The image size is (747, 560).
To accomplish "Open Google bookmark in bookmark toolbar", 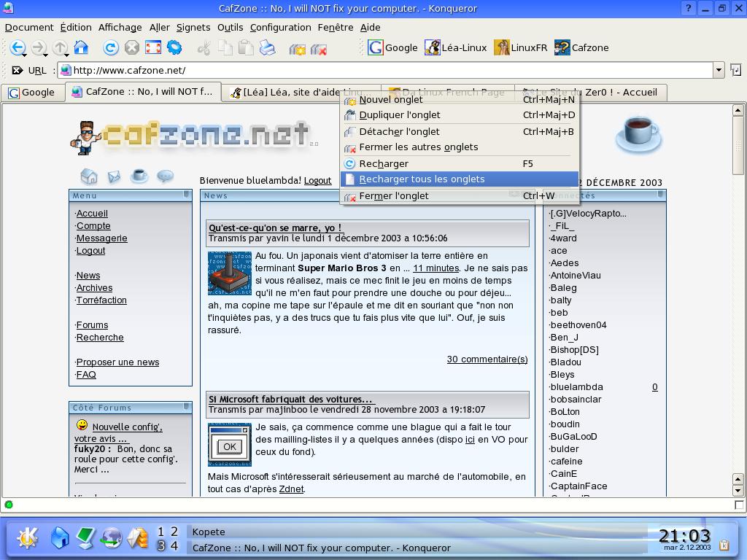I will tap(392, 47).
